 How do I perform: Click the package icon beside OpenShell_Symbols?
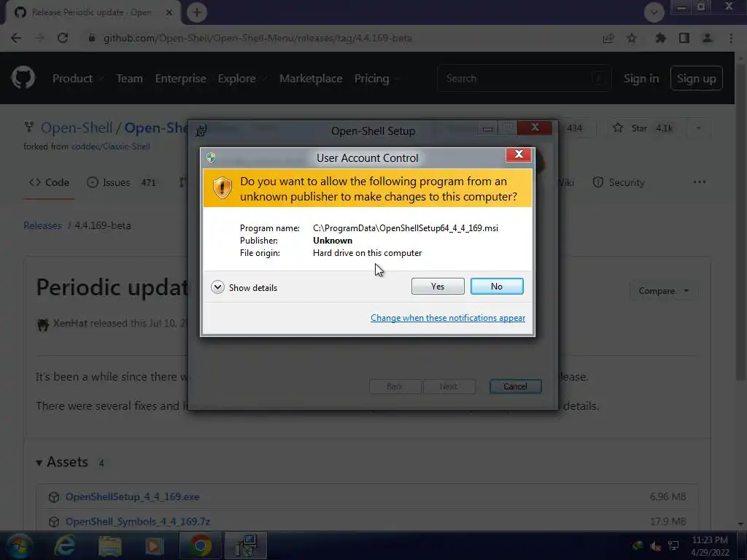(x=54, y=522)
